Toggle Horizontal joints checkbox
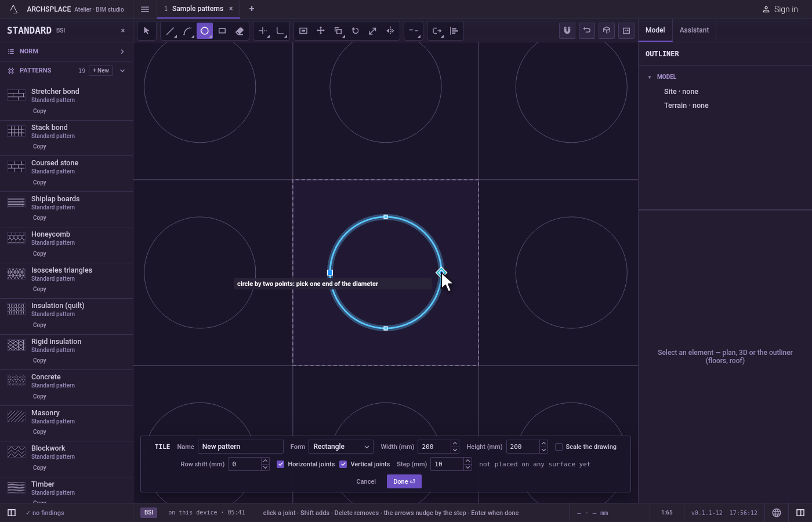This screenshot has width=812, height=522. pyautogui.click(x=281, y=464)
